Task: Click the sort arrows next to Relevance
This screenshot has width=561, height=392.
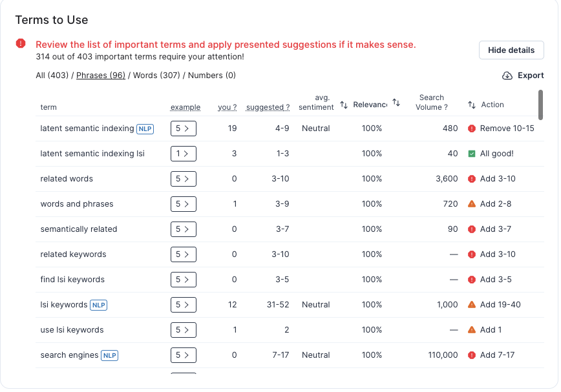Action: [396, 103]
